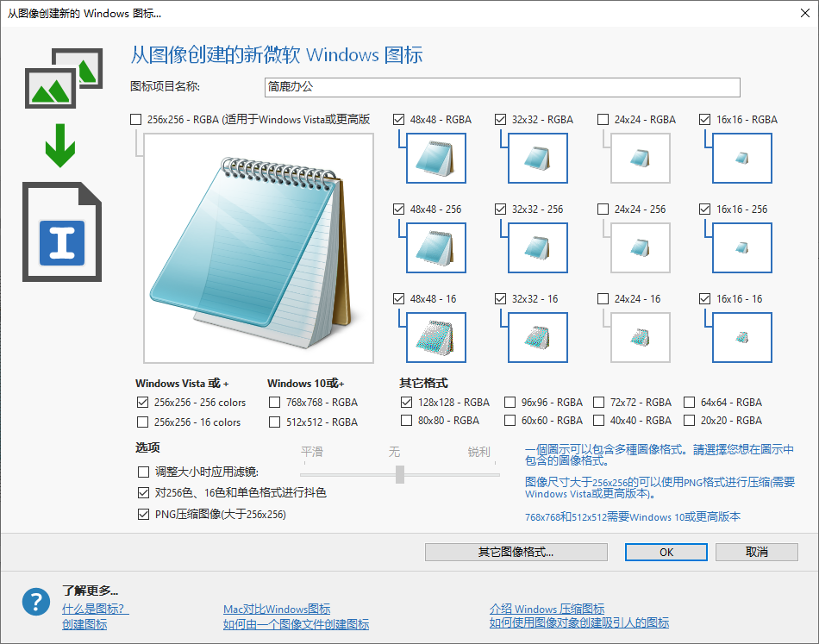This screenshot has width=819, height=644.
Task: Check the 768x768 RGBA Windows 10 option
Action: 274,402
